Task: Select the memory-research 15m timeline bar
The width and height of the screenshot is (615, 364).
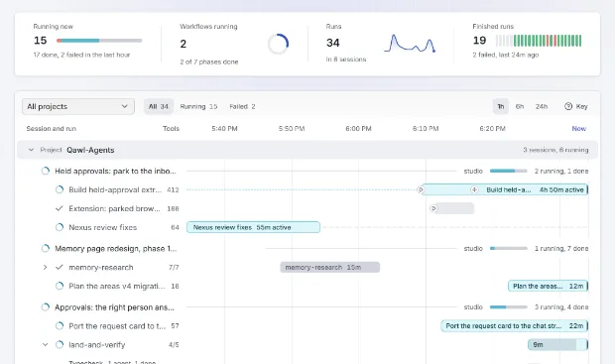Action: pos(330,267)
